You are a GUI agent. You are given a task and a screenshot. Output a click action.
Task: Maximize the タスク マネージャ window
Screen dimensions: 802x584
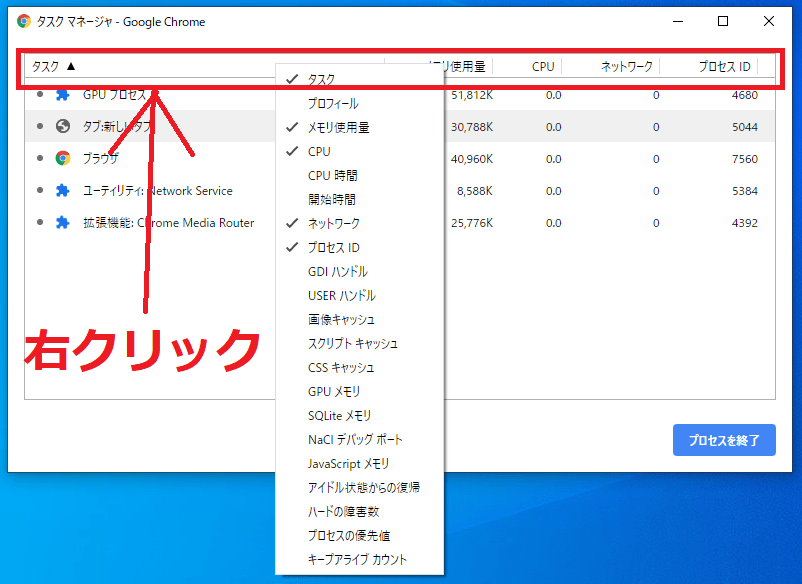click(x=723, y=21)
